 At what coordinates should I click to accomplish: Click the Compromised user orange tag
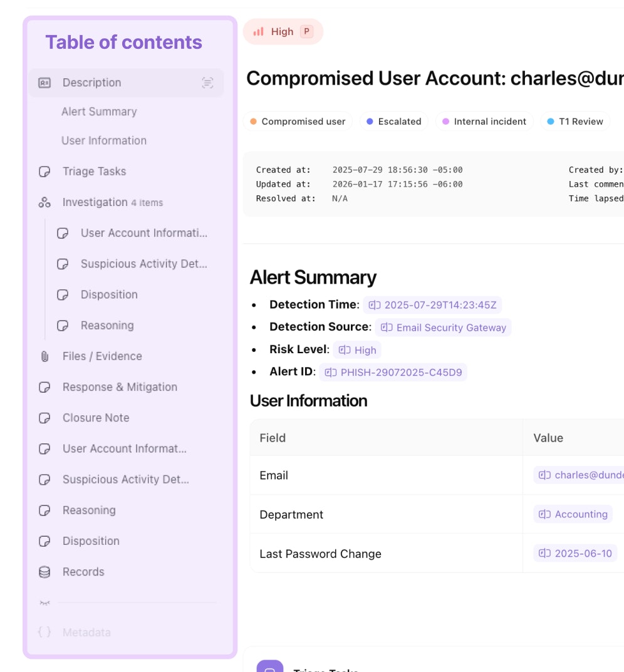(x=298, y=121)
